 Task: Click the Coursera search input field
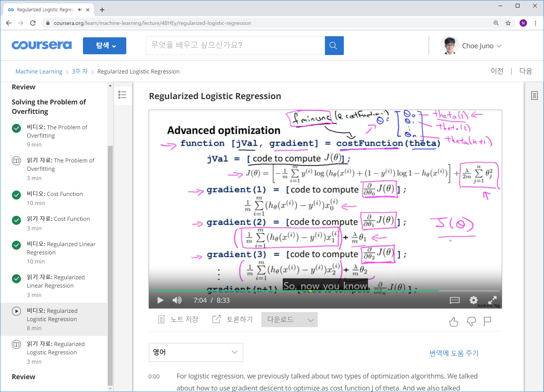[x=235, y=46]
